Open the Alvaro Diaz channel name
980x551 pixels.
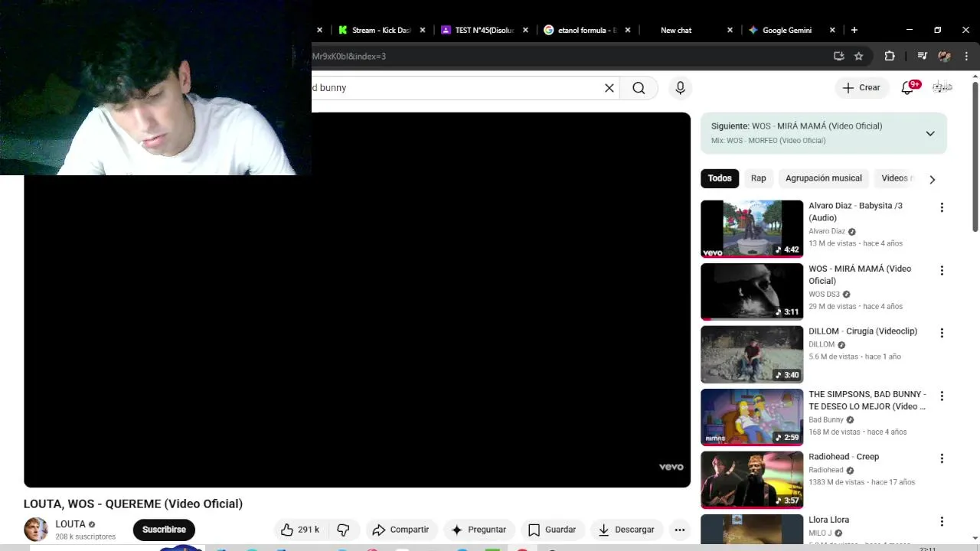[x=827, y=231]
